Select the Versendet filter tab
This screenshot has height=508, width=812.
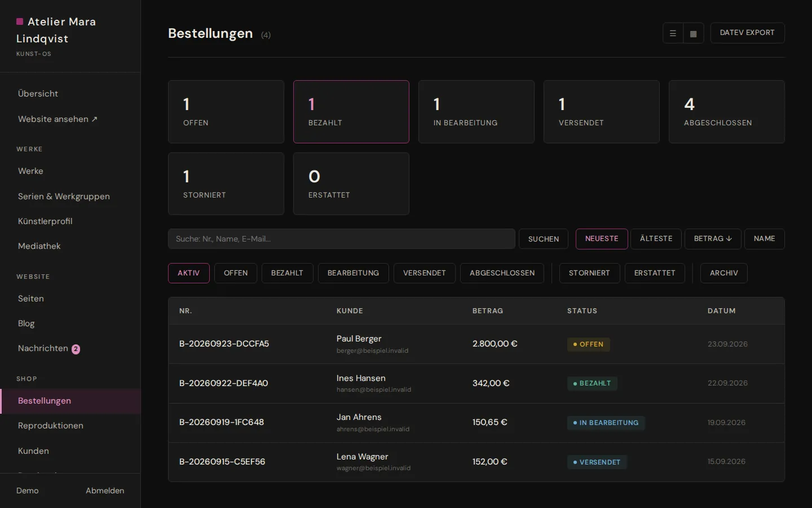pyautogui.click(x=425, y=273)
